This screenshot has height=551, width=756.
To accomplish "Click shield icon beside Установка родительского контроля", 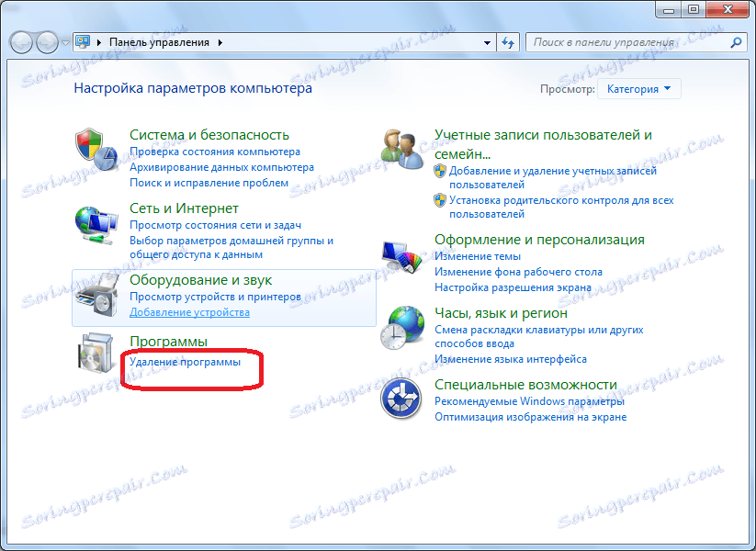I will [440, 200].
